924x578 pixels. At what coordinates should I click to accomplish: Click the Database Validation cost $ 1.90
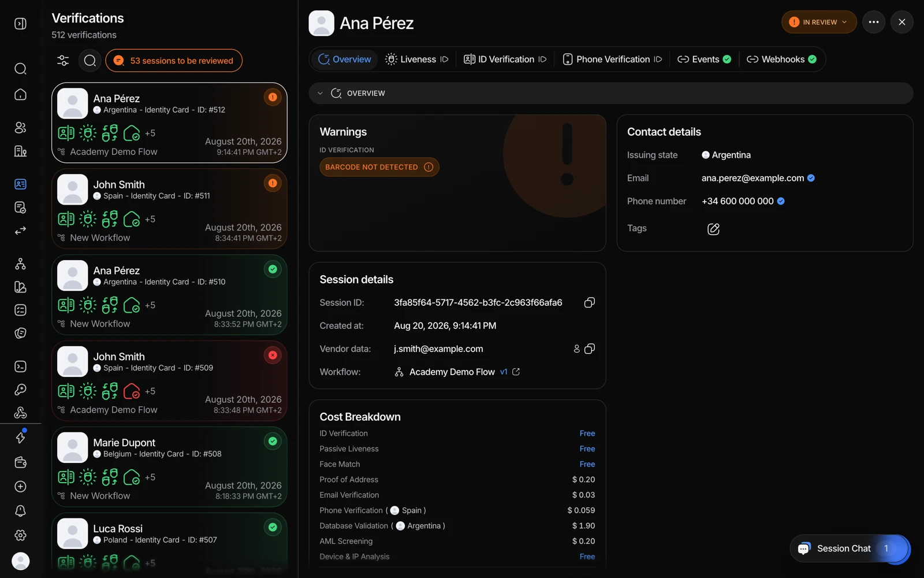(x=583, y=526)
